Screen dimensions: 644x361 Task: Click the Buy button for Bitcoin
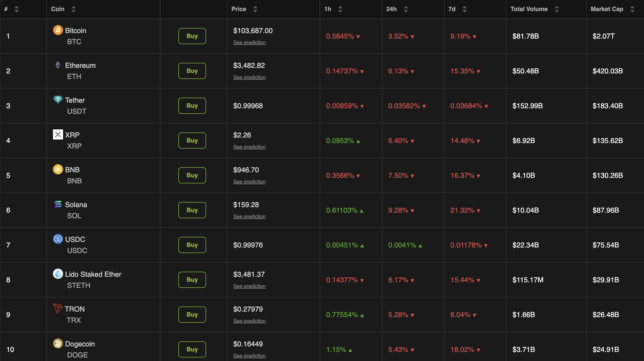coord(192,36)
